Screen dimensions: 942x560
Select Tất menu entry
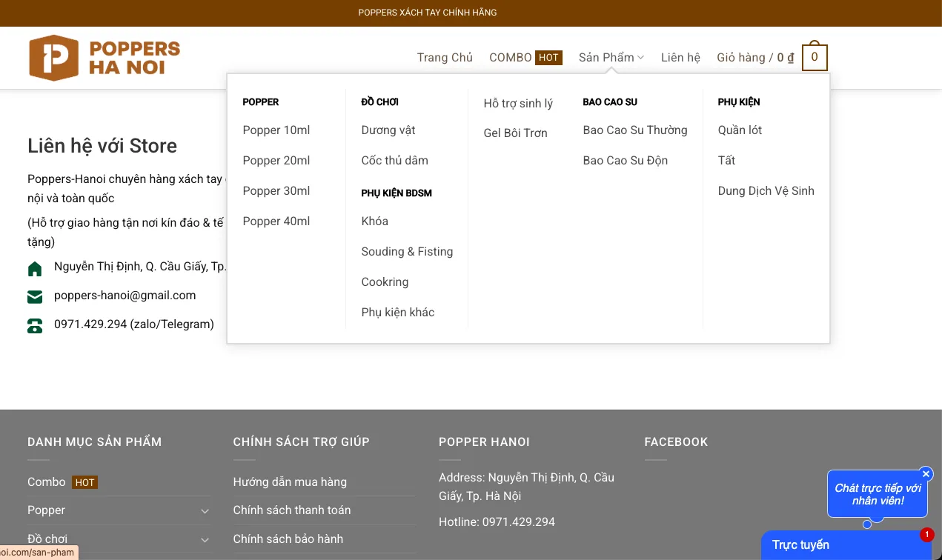click(726, 160)
